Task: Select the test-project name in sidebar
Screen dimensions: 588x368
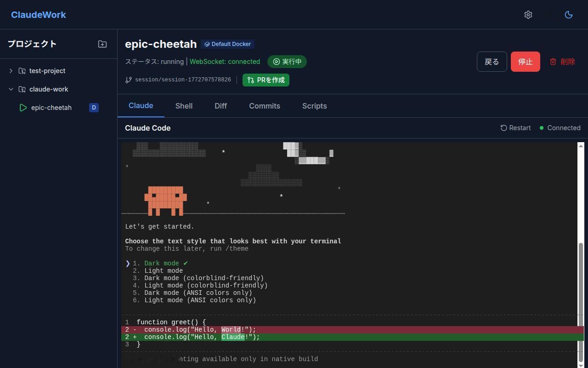Action: click(47, 71)
